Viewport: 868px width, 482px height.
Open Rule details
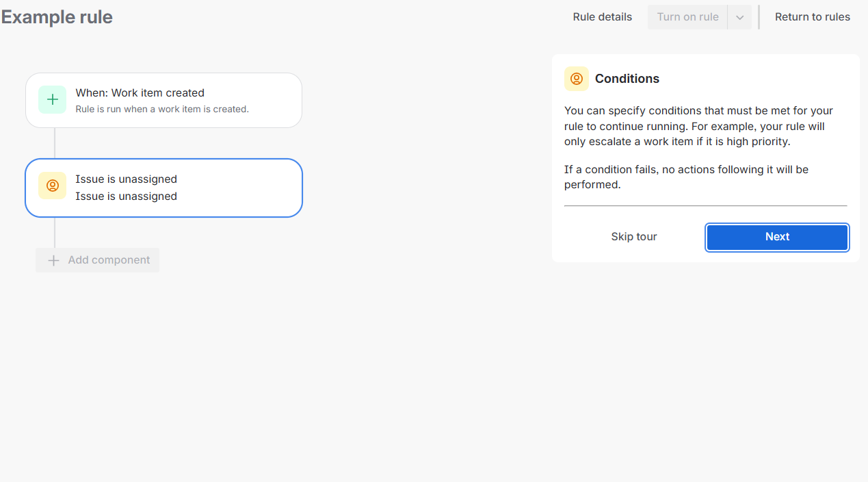point(602,16)
